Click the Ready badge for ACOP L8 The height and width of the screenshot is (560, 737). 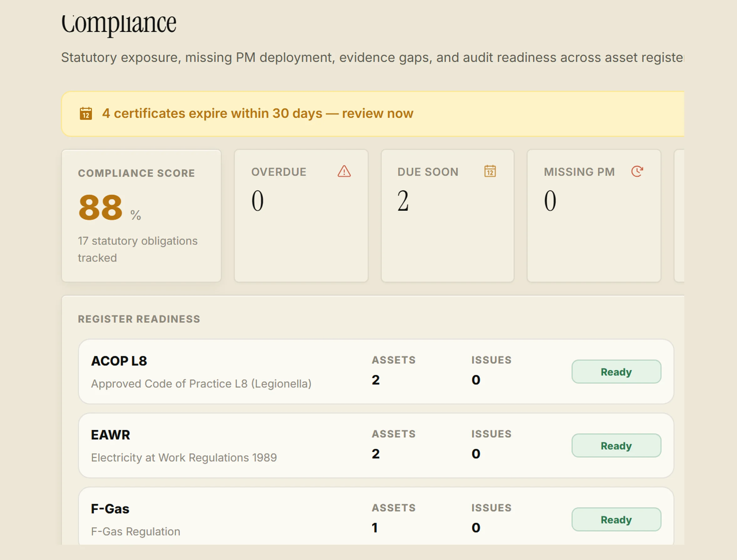pyautogui.click(x=616, y=372)
